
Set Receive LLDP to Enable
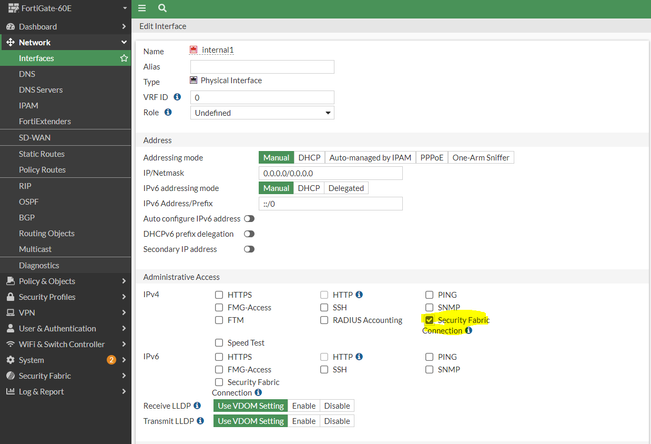tap(303, 406)
